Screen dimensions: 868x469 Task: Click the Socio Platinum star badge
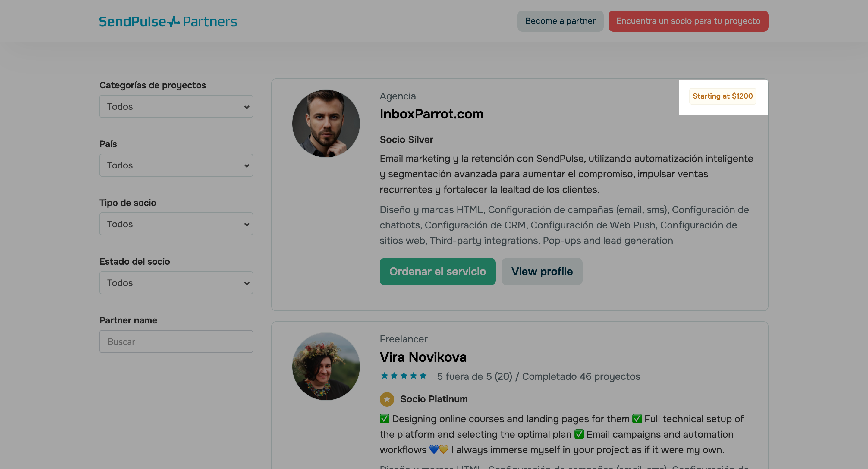pos(386,399)
